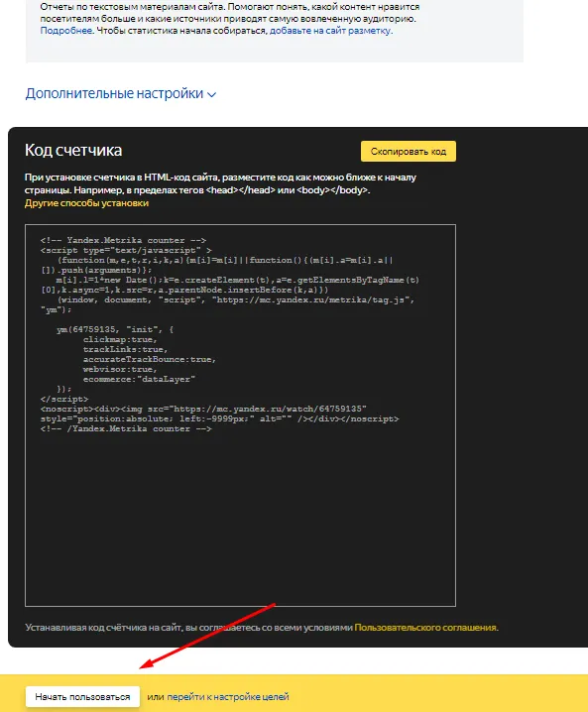
Task: Click the closing </script> tag line
Action: 64,399
